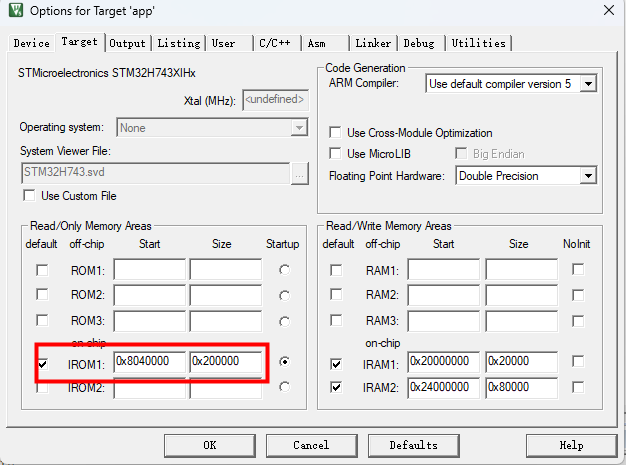
Task: Edit the IRAM2 Start value 0x24000000
Action: point(444,388)
